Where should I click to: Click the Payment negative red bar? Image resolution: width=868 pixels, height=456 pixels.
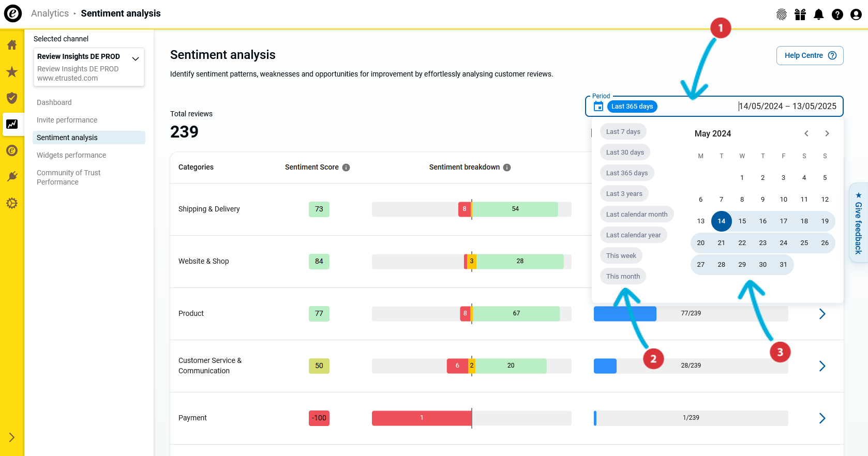point(422,418)
